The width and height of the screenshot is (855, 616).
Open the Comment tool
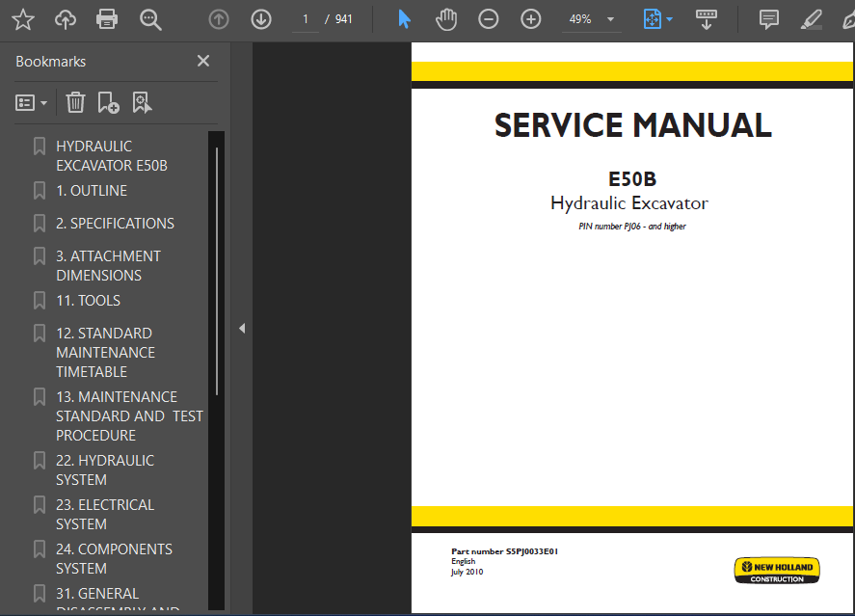pos(768,18)
